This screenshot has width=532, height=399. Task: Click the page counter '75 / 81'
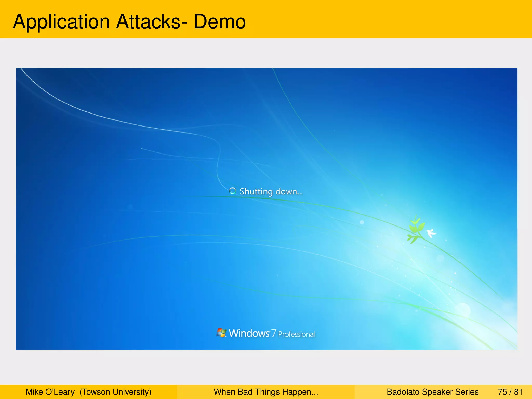point(510,392)
